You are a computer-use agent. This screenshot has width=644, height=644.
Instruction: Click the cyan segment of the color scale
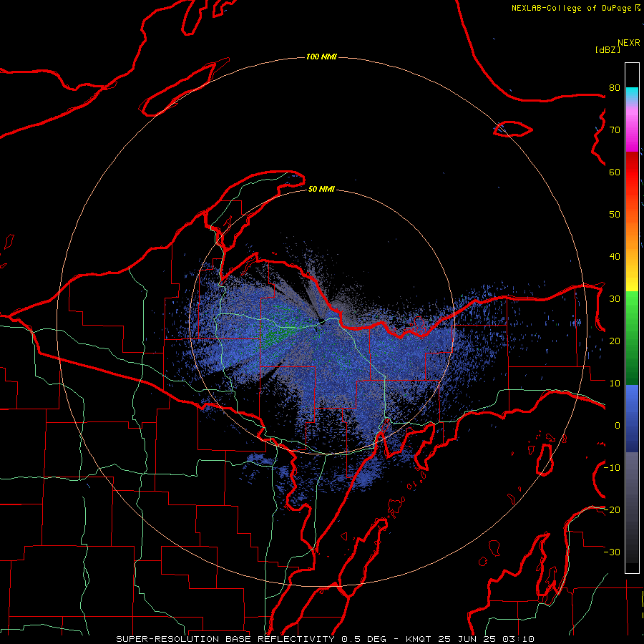pyautogui.click(x=632, y=94)
